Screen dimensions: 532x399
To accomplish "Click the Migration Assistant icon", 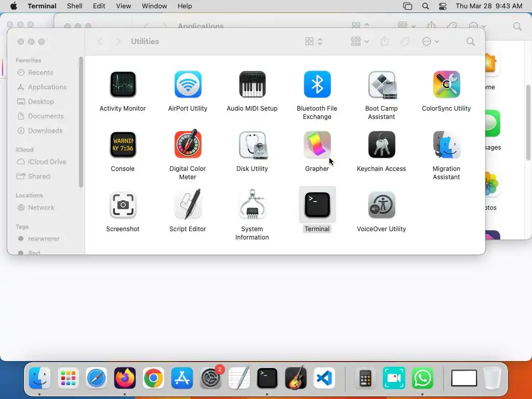I will click(x=446, y=145).
